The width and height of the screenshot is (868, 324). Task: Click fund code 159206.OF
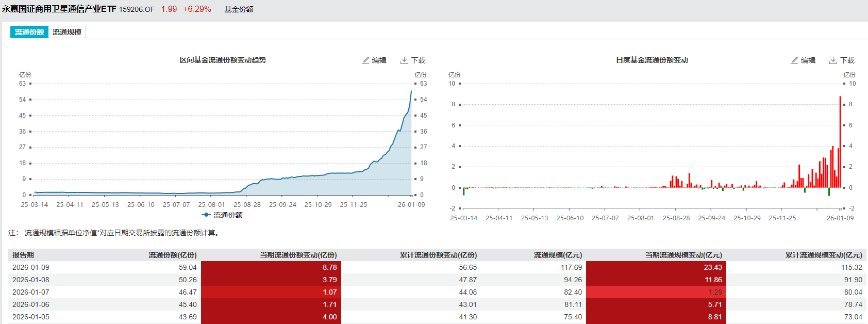pyautogui.click(x=137, y=9)
